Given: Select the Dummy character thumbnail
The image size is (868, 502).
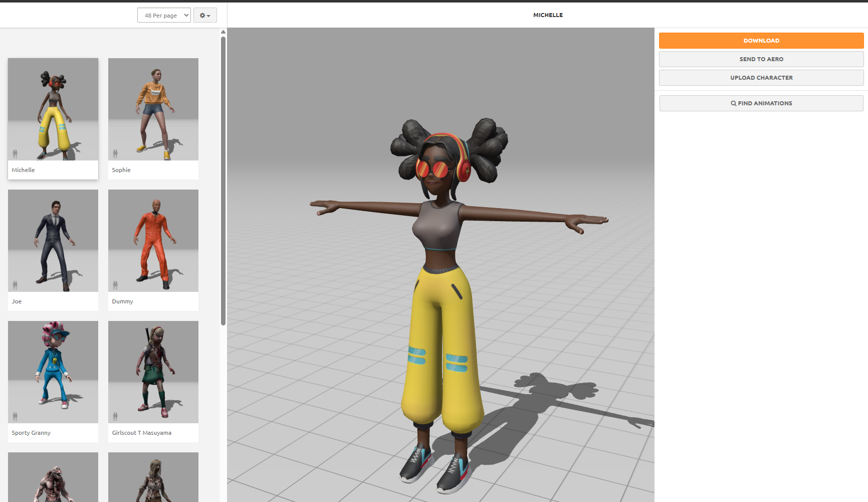Looking at the screenshot, I should (x=153, y=241).
